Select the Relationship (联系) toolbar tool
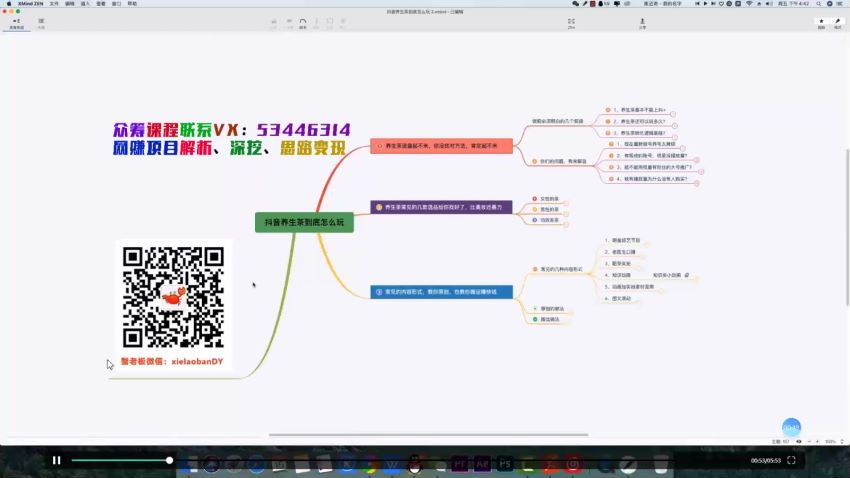The width and height of the screenshot is (850, 478). [x=303, y=23]
